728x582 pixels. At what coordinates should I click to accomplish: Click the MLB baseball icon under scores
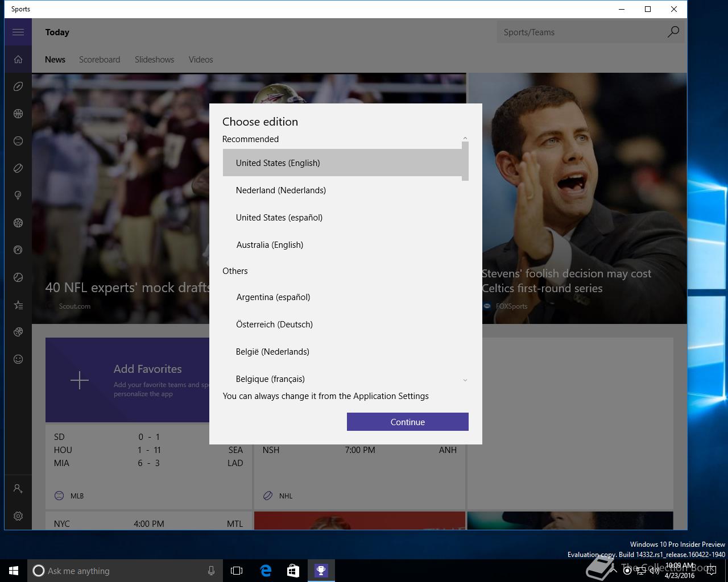[59, 496]
